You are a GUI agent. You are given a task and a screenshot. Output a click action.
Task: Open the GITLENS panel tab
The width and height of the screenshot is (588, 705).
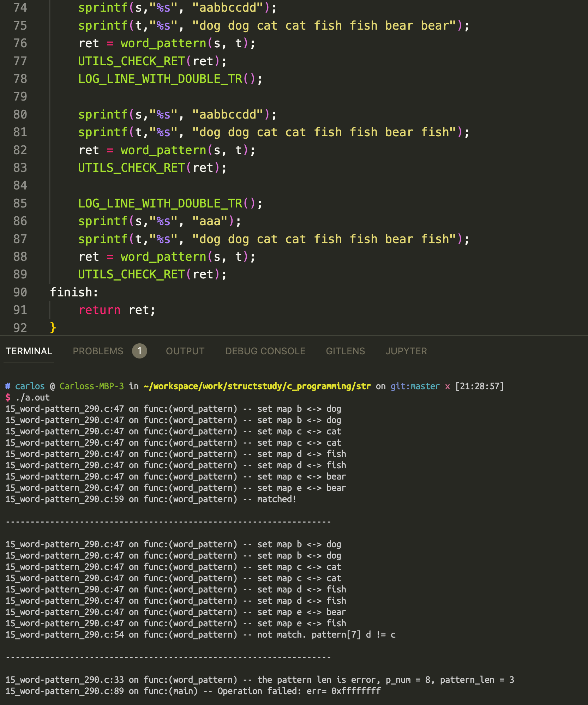coord(345,351)
